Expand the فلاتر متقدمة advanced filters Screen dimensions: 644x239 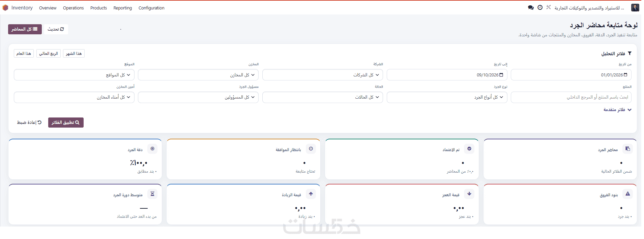pyautogui.click(x=617, y=110)
